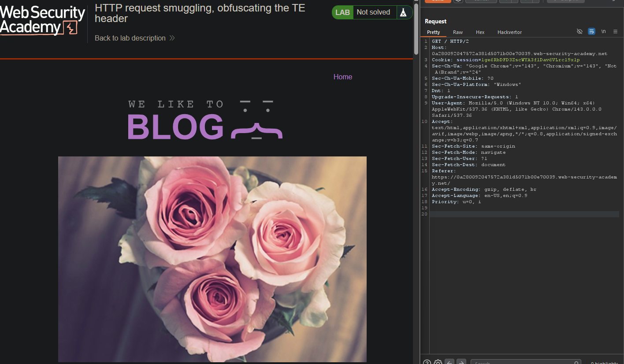Click the 'Upgrade-Insecure-Requests: 1' header line
The height and width of the screenshot is (364, 624).
475,97
